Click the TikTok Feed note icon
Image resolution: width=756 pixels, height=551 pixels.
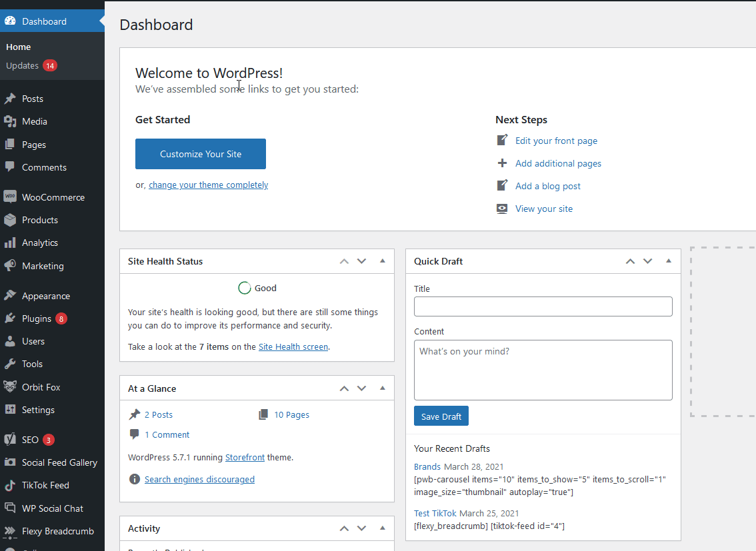tap(10, 486)
